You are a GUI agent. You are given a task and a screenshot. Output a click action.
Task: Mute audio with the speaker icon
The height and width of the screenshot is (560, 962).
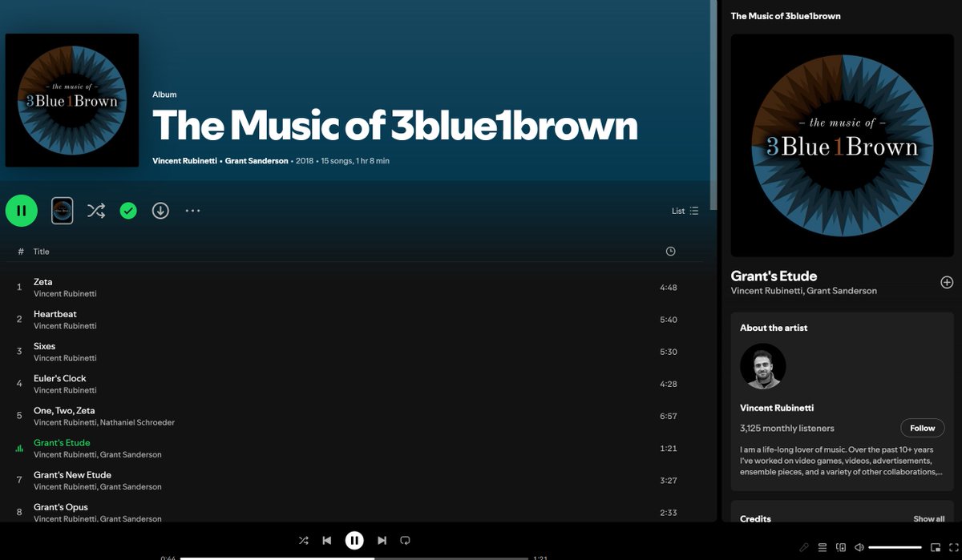859,548
